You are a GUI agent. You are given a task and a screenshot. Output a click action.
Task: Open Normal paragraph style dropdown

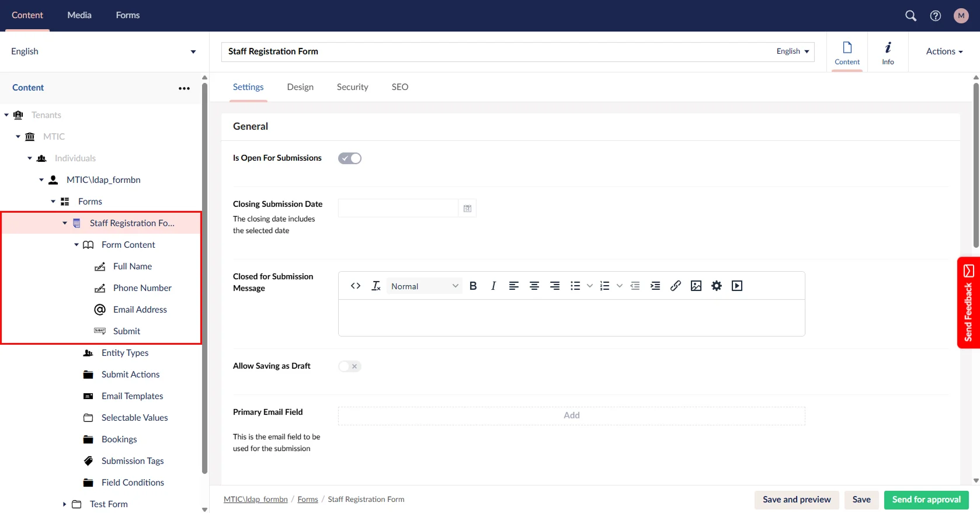pyautogui.click(x=424, y=286)
